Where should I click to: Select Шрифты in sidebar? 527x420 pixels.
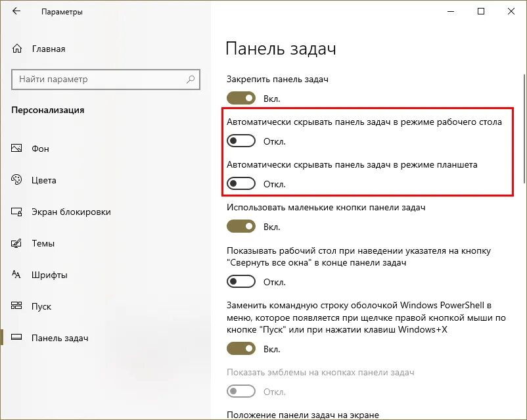(x=49, y=275)
